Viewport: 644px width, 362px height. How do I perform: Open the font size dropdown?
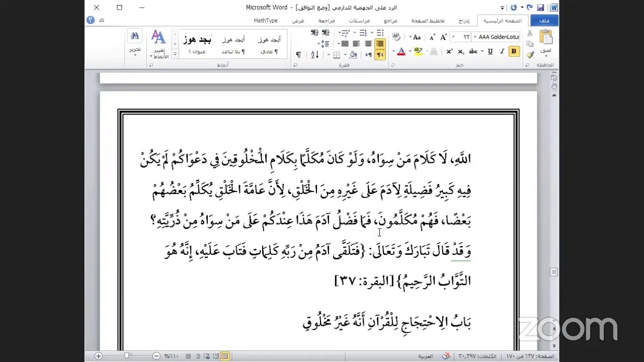[x=453, y=37]
